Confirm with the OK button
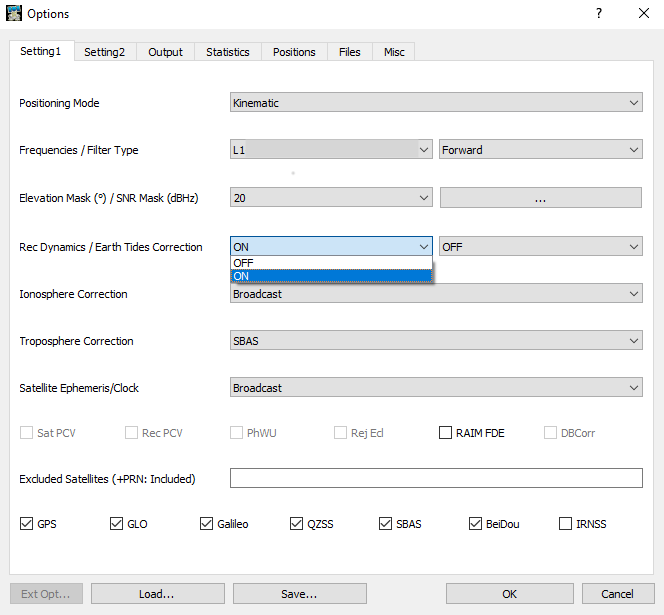The image size is (664, 615). [509, 594]
